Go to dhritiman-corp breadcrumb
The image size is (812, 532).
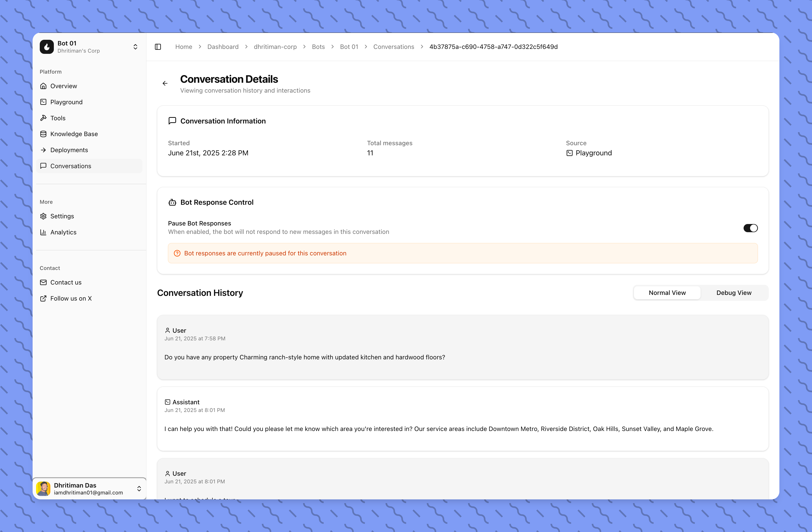tap(275, 47)
